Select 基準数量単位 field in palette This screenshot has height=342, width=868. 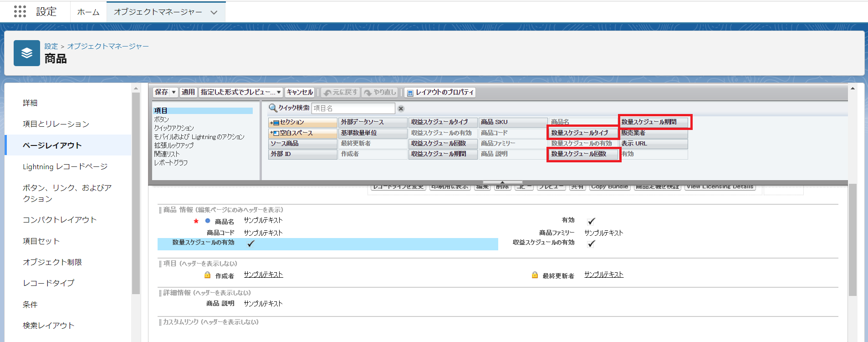[x=373, y=133]
